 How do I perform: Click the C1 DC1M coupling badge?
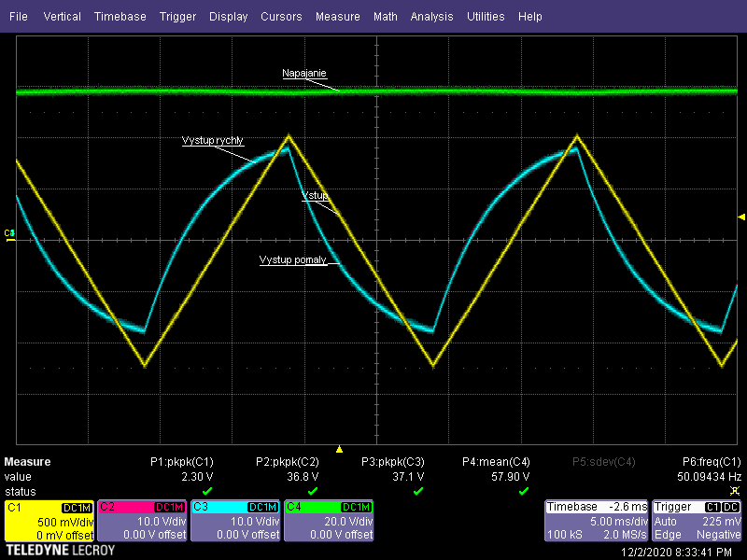[x=77, y=508]
